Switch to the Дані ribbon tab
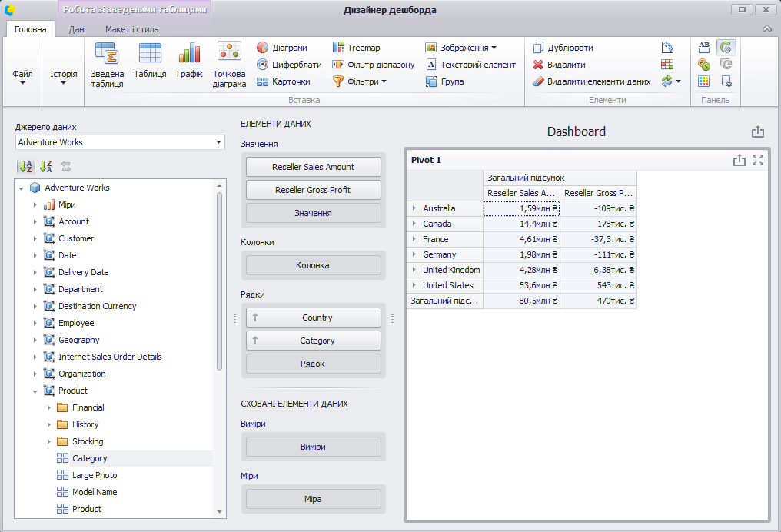This screenshot has width=781, height=532. (77, 29)
